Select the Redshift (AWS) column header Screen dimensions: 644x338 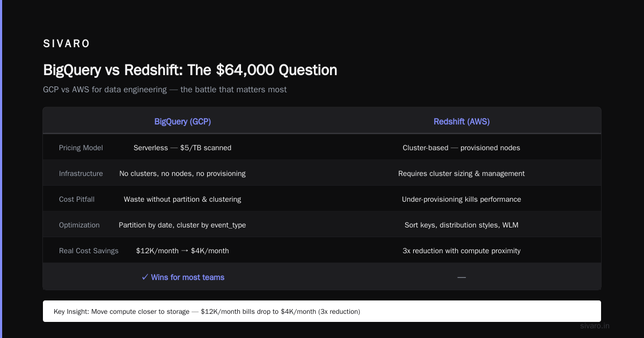click(x=462, y=122)
